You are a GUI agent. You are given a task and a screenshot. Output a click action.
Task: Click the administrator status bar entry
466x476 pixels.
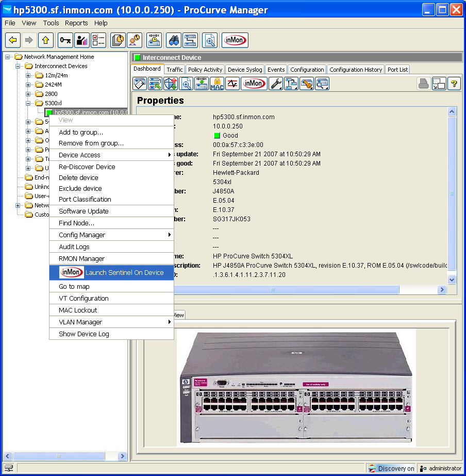[441, 468]
